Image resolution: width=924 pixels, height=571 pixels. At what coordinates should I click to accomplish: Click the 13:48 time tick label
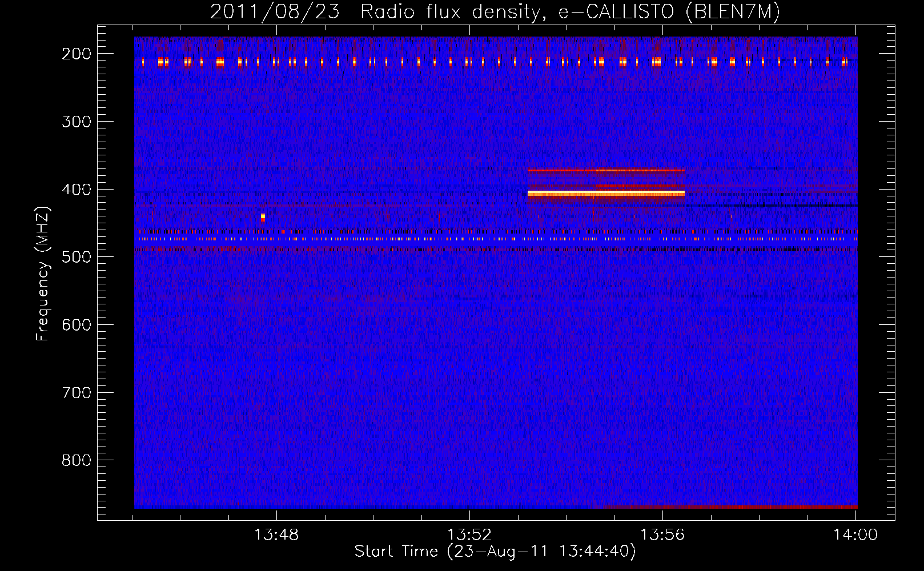[x=276, y=535]
